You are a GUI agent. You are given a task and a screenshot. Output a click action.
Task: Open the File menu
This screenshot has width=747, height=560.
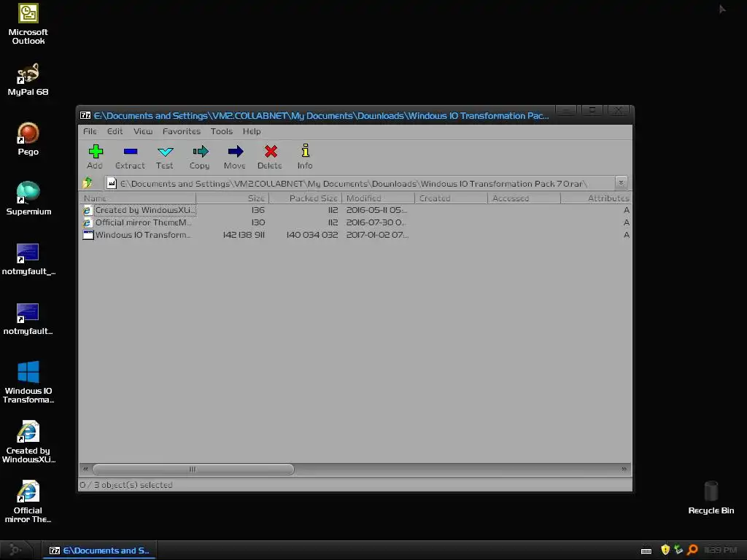90,131
